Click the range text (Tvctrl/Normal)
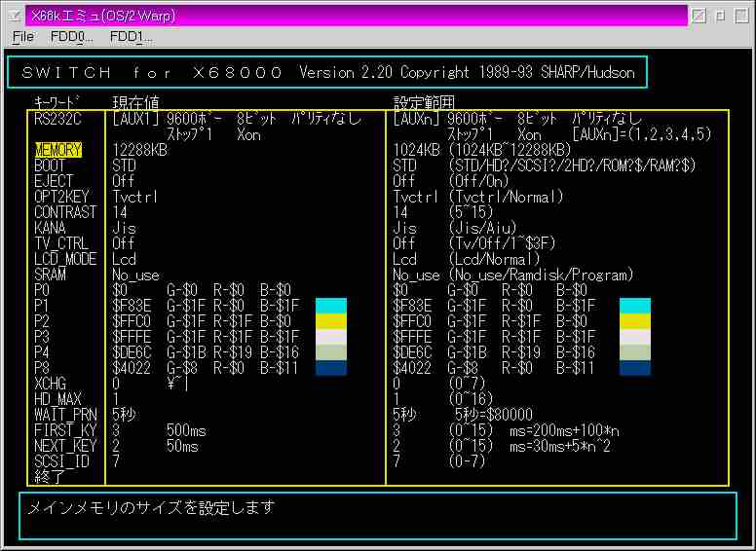This screenshot has width=756, height=551. (506, 197)
